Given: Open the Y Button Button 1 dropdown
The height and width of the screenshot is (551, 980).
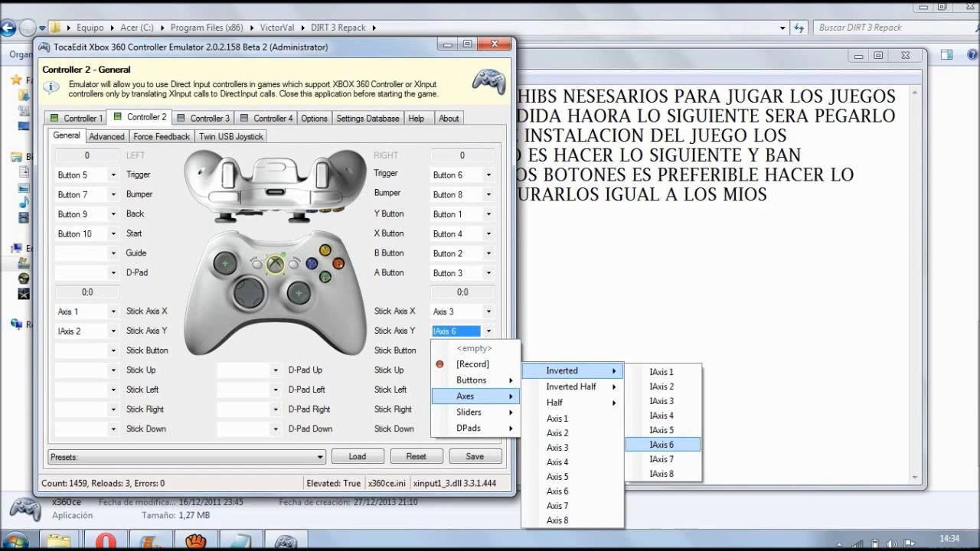Looking at the screenshot, I should click(488, 214).
